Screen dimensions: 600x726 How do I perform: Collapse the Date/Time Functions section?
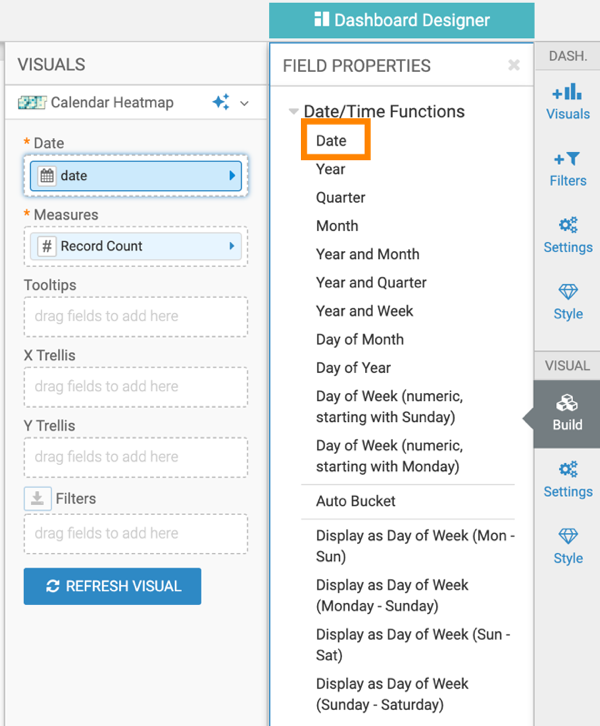[x=293, y=112]
